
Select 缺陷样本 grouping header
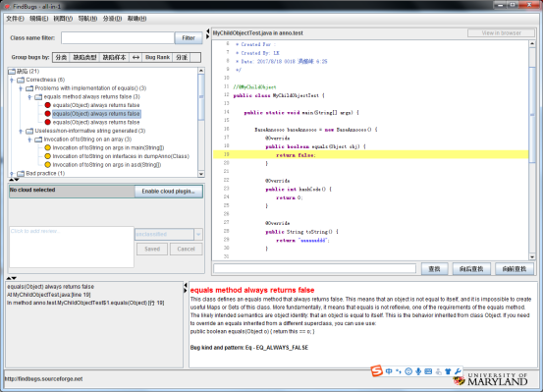click(114, 57)
